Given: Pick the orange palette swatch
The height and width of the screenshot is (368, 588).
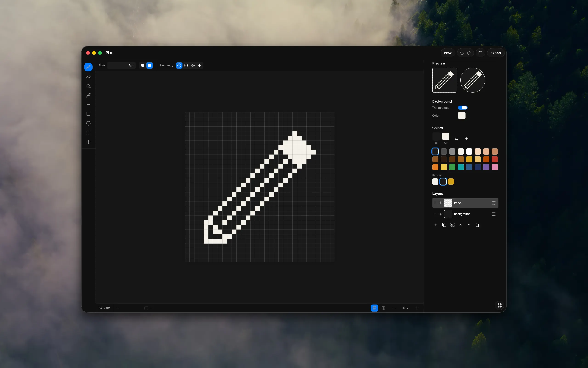Looking at the screenshot, I should click(x=435, y=167).
